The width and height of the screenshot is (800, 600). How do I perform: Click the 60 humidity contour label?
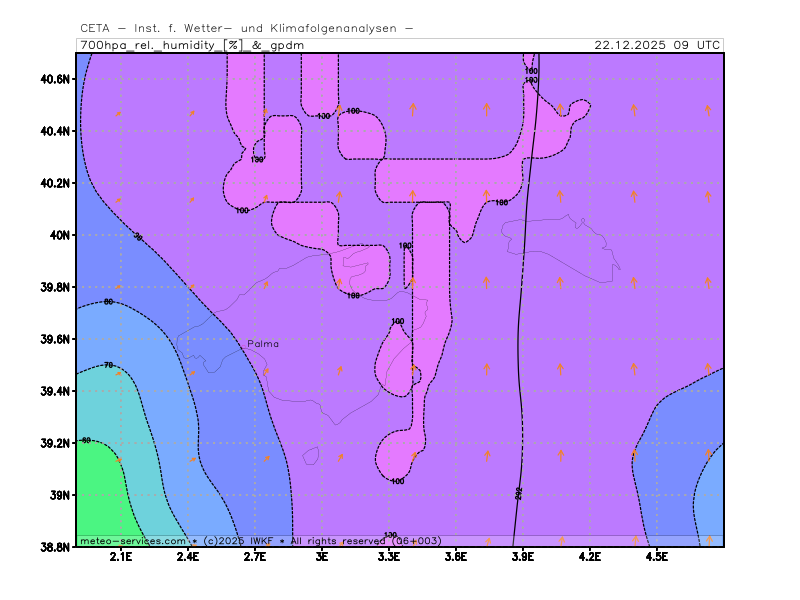click(x=86, y=440)
